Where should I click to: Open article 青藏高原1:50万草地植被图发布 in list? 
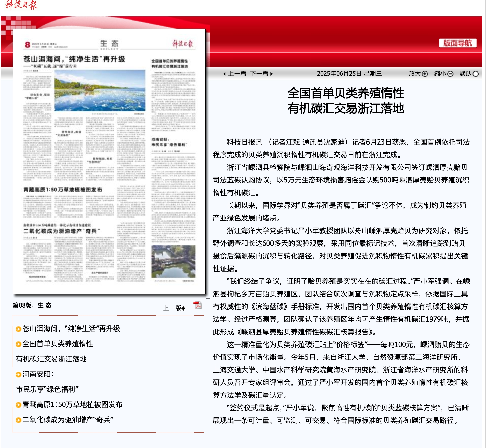(x=72, y=404)
